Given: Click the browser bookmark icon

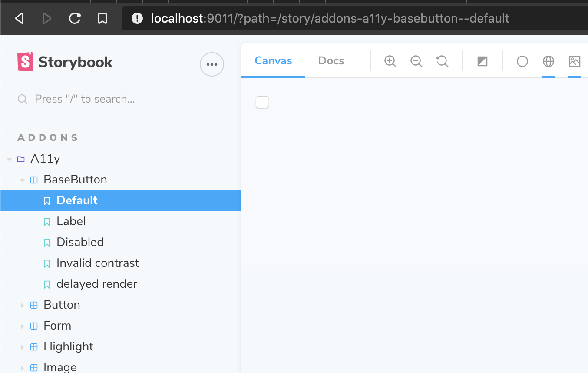Looking at the screenshot, I should (102, 18).
